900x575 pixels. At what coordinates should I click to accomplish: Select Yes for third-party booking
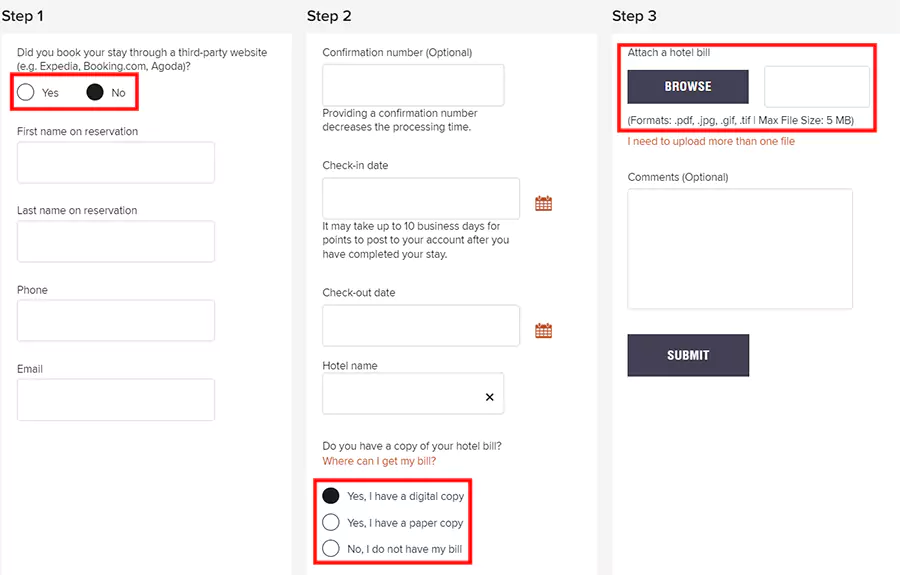(27, 92)
